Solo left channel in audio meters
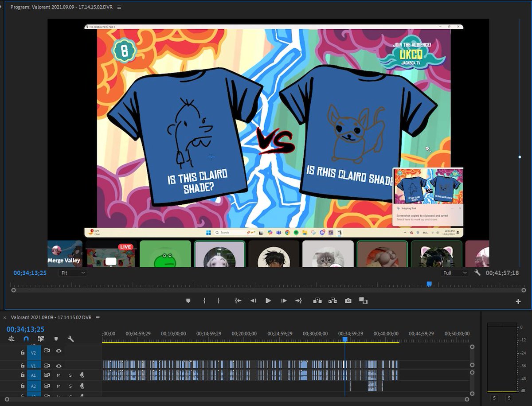The image size is (532, 406). click(493, 398)
